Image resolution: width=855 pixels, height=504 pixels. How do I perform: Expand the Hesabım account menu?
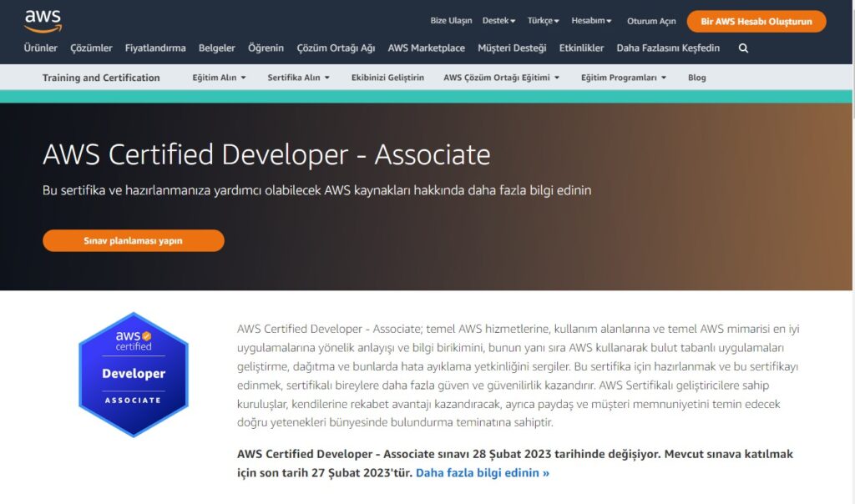[591, 21]
